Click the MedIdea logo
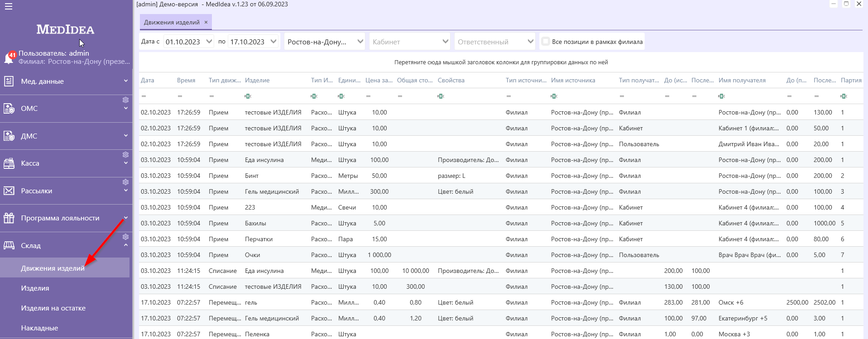Image resolution: width=868 pixels, height=339 pixels. click(x=65, y=30)
